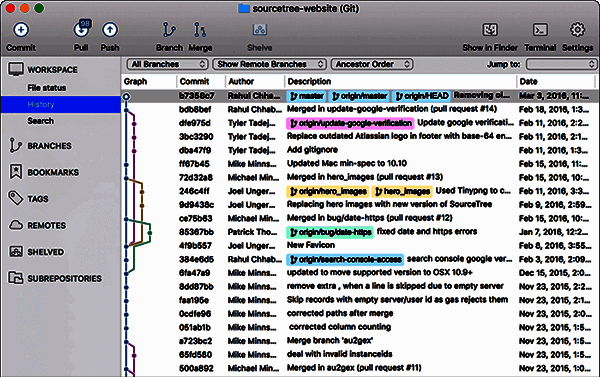Select commit 051ab1b corrected column counting
This screenshot has height=377, width=600.
pos(360,328)
